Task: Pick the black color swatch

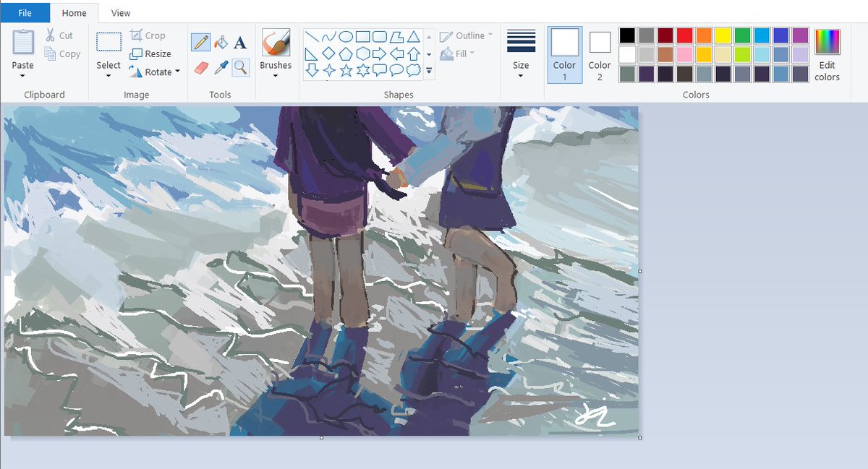Action: (627, 35)
